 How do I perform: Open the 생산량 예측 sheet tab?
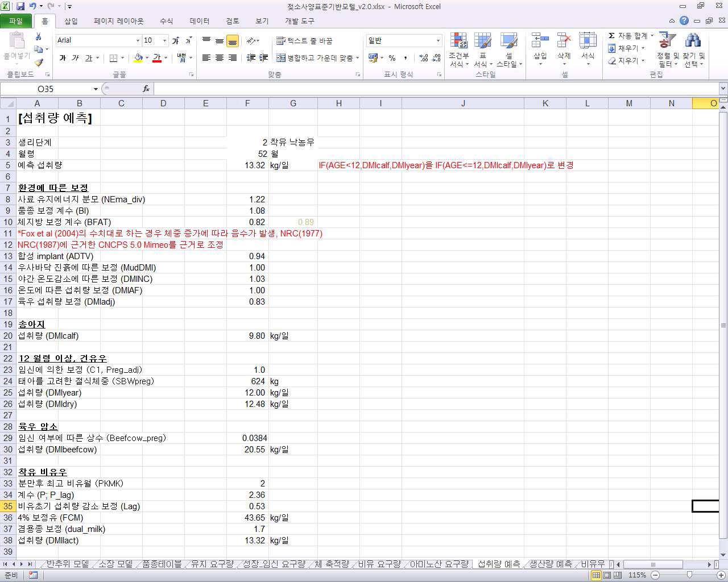coord(551,564)
